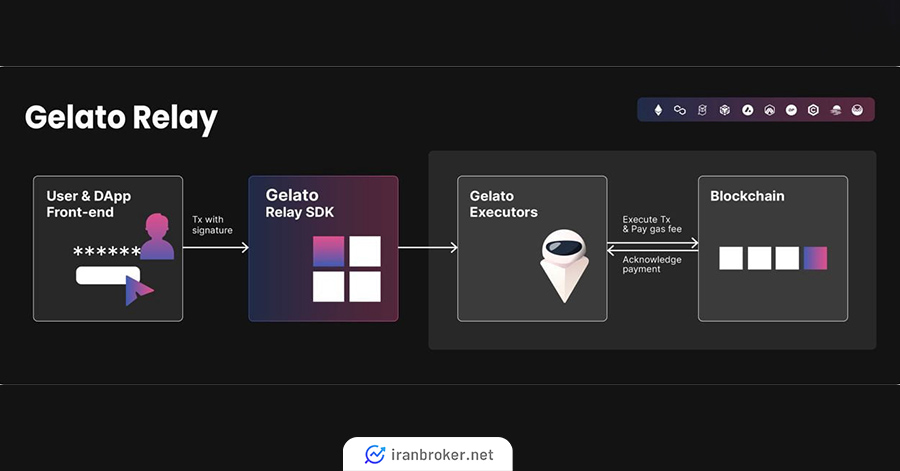
Task: Click the last round logo in the networks bar
Action: [x=857, y=110]
